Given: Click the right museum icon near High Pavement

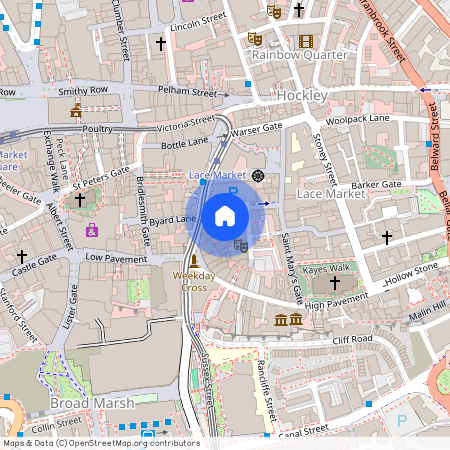Looking at the screenshot, I should click(x=296, y=319).
